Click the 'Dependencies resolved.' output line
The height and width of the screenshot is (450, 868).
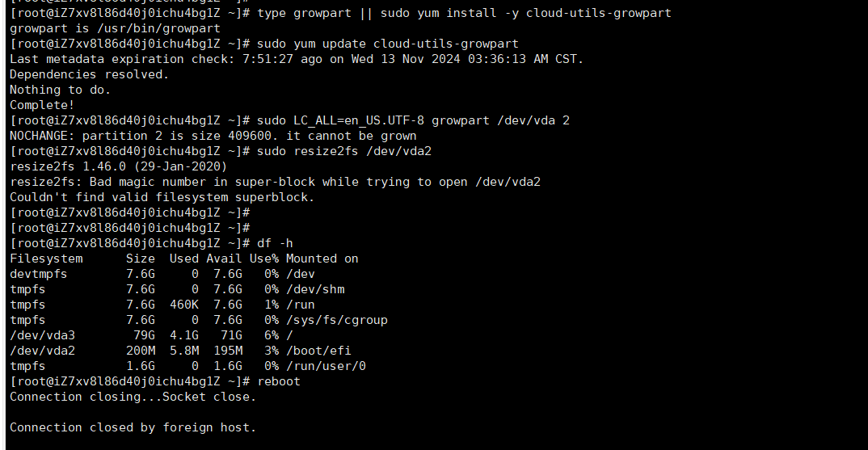coord(89,74)
